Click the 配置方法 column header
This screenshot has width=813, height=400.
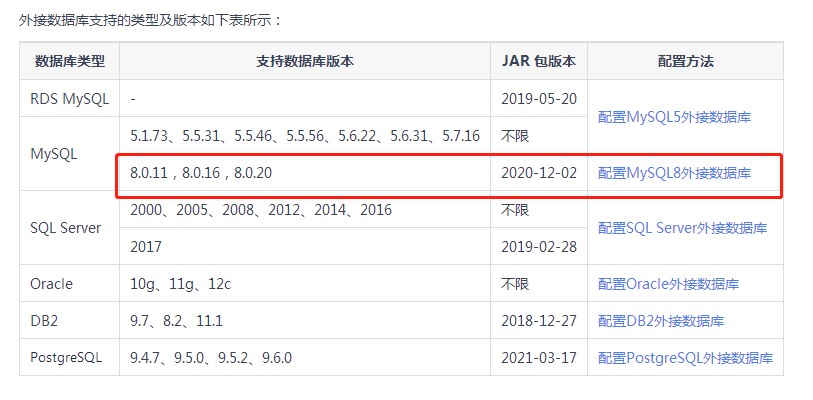pos(685,61)
